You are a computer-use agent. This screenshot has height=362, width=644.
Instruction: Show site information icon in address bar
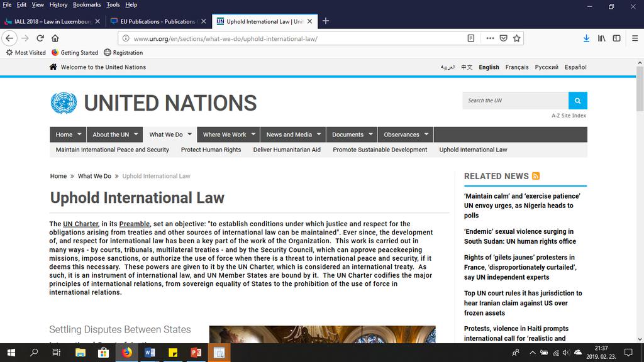(126, 38)
